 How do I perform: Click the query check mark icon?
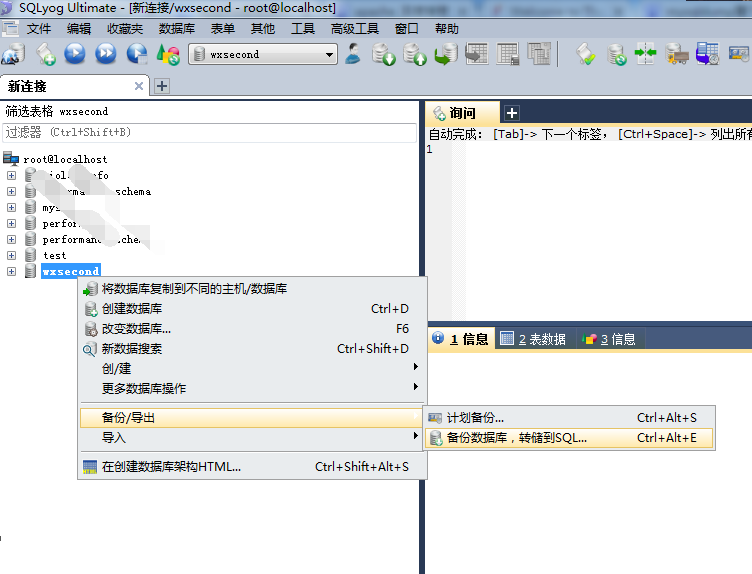coord(586,54)
